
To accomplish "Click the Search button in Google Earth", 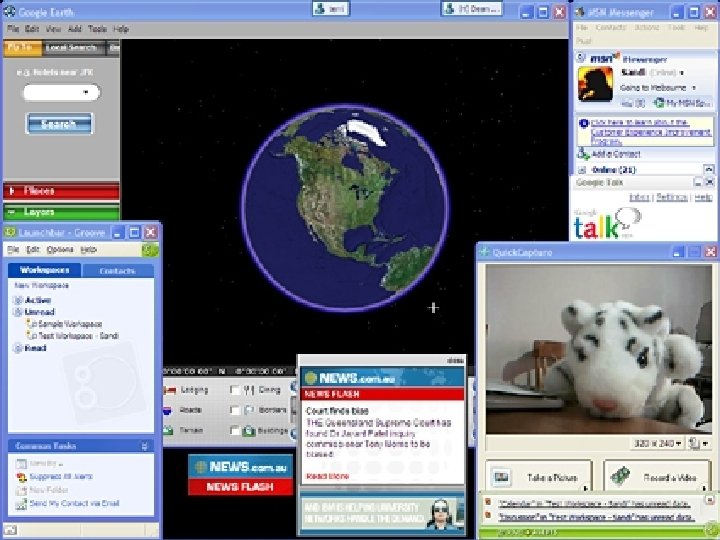I will 59,124.
